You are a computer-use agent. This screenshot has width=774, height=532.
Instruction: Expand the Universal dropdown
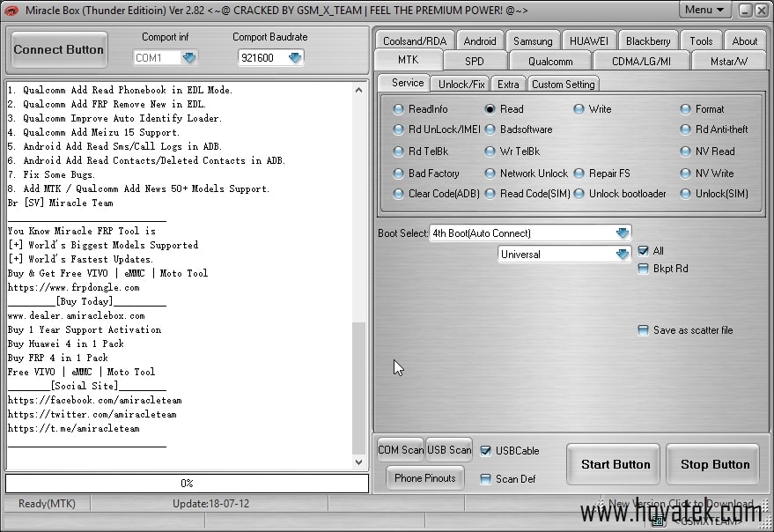(x=623, y=254)
